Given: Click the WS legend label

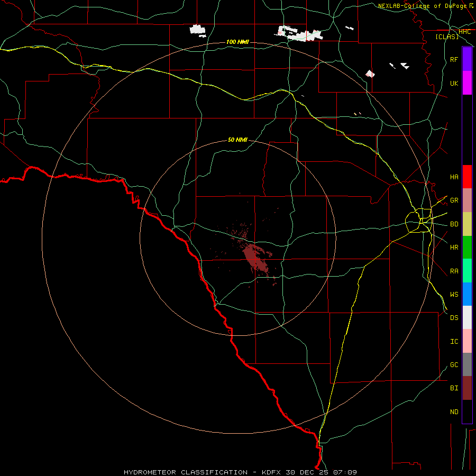Looking at the screenshot, I should (454, 294).
